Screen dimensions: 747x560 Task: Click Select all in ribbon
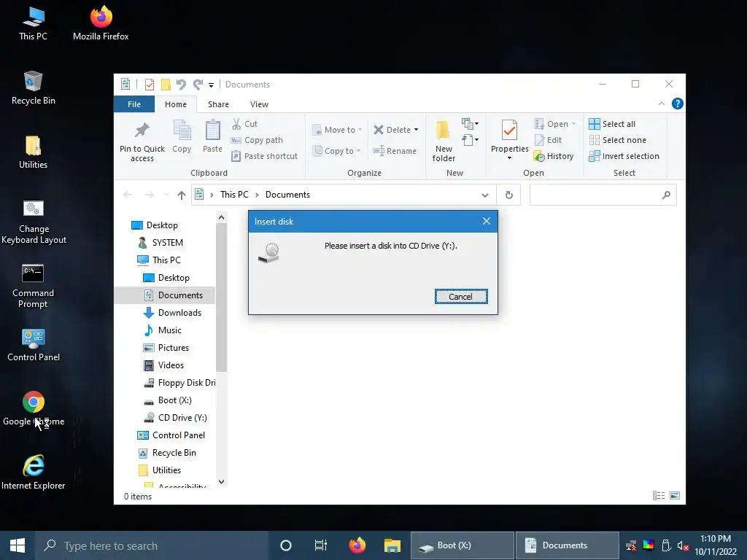coord(612,124)
